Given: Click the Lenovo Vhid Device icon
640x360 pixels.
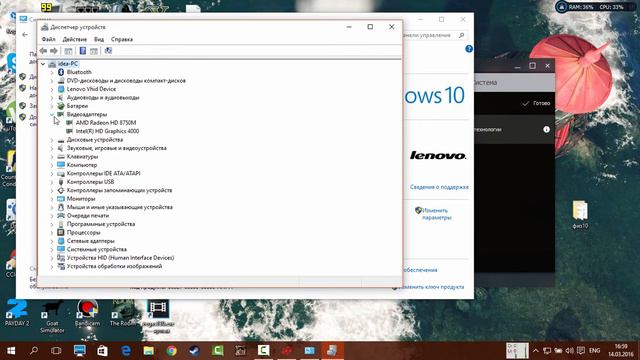Looking at the screenshot, I should 61,89.
